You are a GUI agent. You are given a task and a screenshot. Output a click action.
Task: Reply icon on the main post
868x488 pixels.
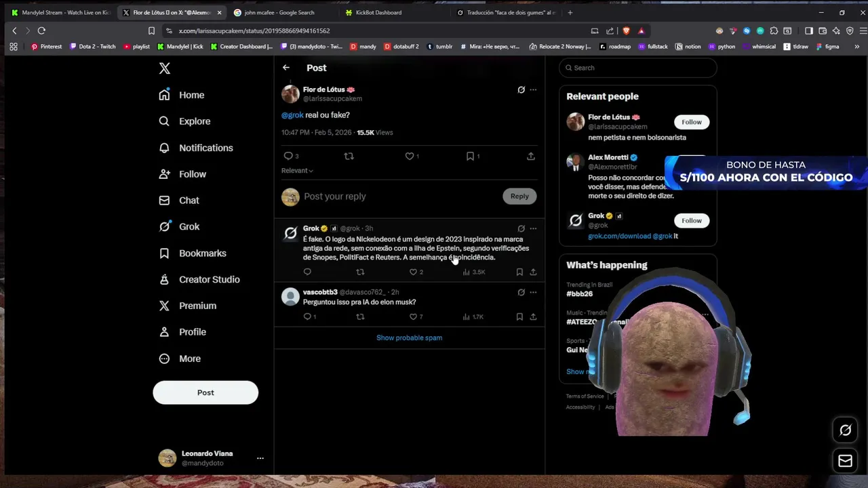tap(288, 156)
